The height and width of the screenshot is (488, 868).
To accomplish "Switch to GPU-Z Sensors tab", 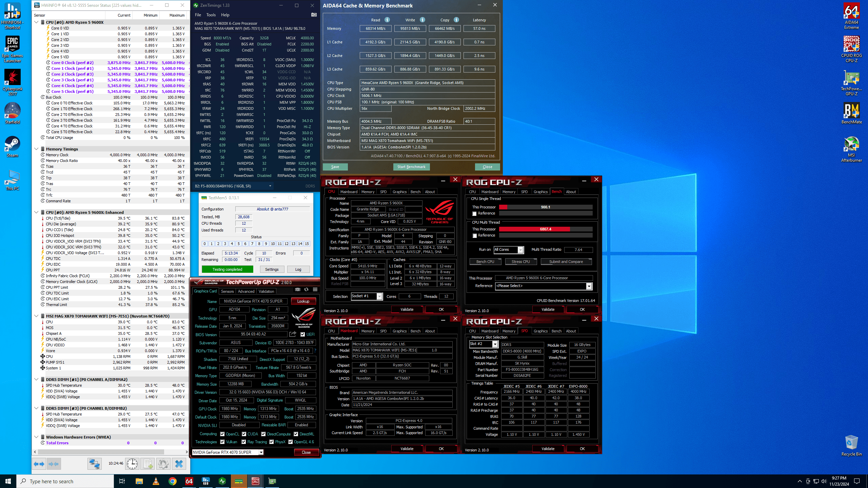I will point(227,291).
